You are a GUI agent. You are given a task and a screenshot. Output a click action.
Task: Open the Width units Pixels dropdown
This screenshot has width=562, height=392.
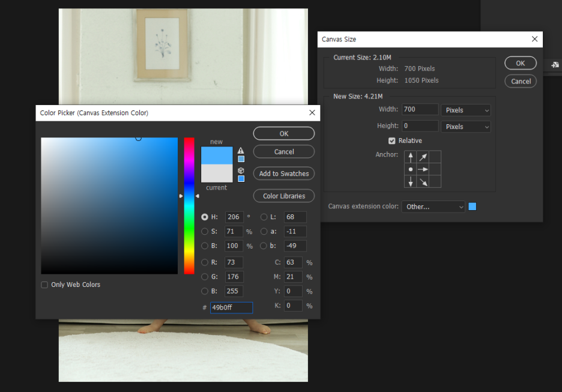pos(465,110)
